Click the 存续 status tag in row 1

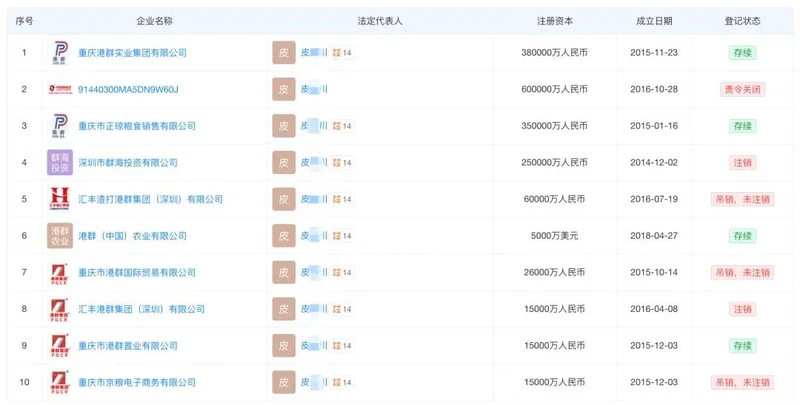(x=742, y=53)
